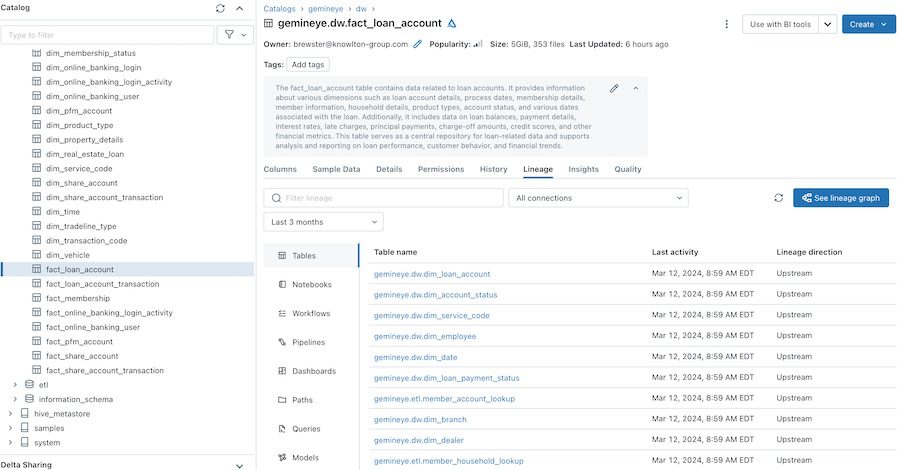The width and height of the screenshot is (900, 470).
Task: Open the Permissions tab
Action: (x=441, y=169)
